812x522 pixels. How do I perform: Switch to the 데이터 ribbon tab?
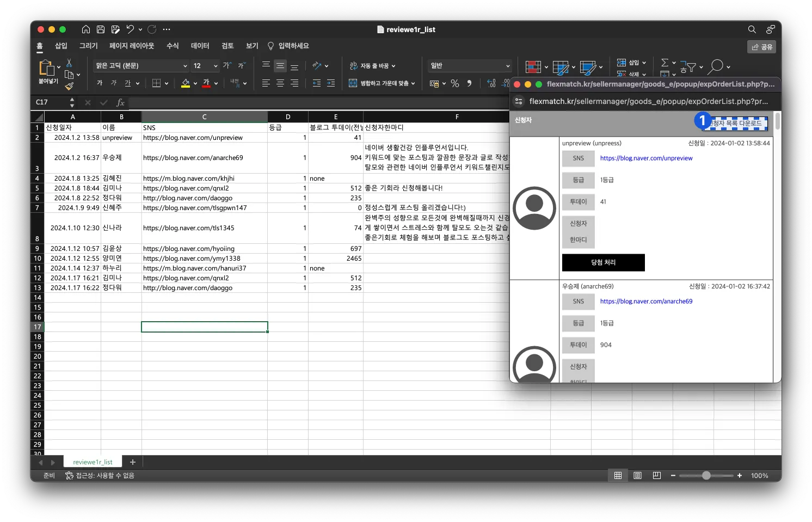tap(200, 46)
